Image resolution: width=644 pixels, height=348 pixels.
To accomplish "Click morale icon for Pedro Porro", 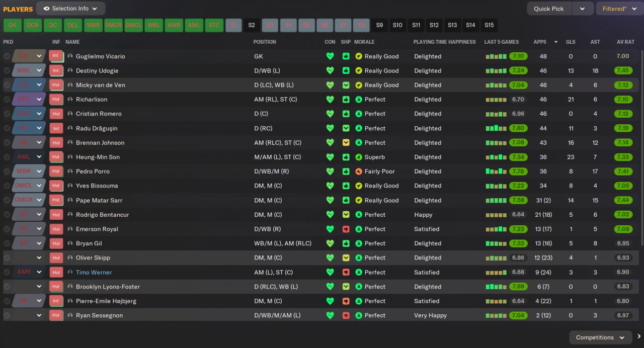I will (x=359, y=171).
